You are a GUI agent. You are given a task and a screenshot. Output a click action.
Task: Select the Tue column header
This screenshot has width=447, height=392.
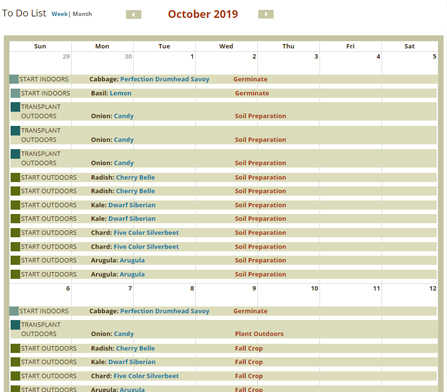pyautogui.click(x=164, y=46)
